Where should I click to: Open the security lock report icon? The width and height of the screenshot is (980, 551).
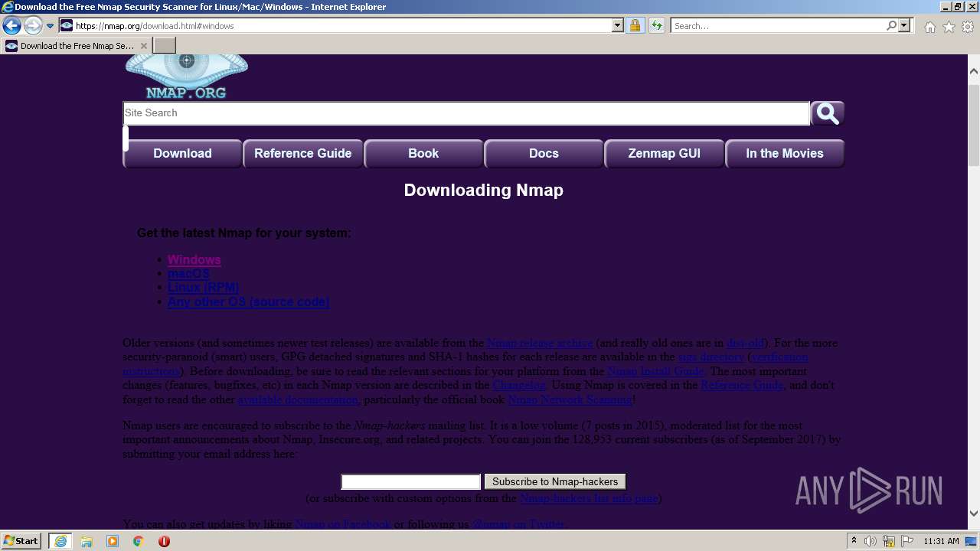635,26
